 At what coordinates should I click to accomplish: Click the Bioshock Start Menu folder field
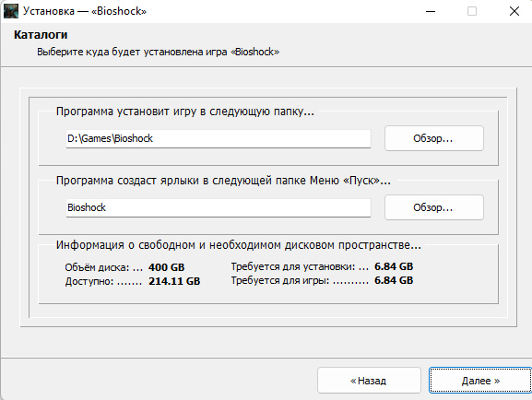point(219,207)
